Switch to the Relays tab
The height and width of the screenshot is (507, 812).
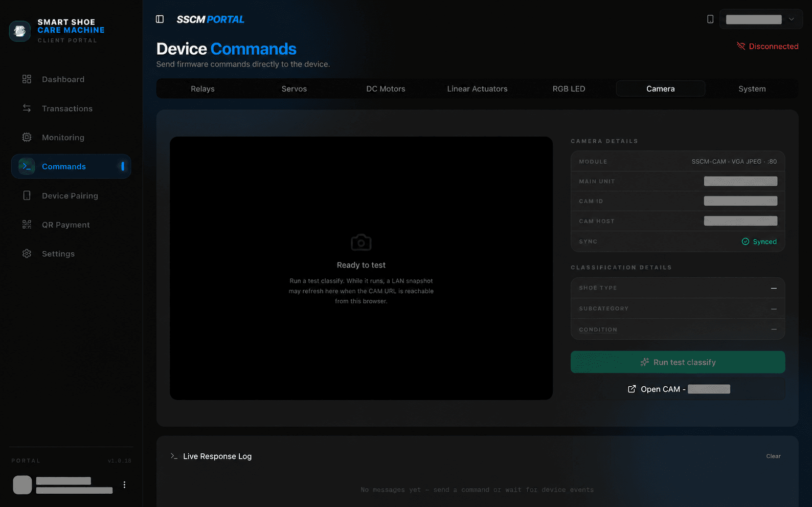pos(202,89)
